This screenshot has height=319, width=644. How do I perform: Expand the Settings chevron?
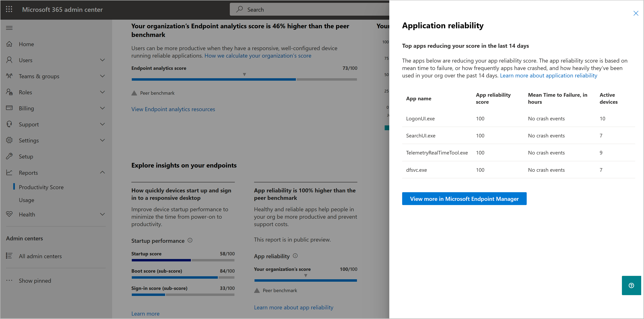click(x=102, y=140)
